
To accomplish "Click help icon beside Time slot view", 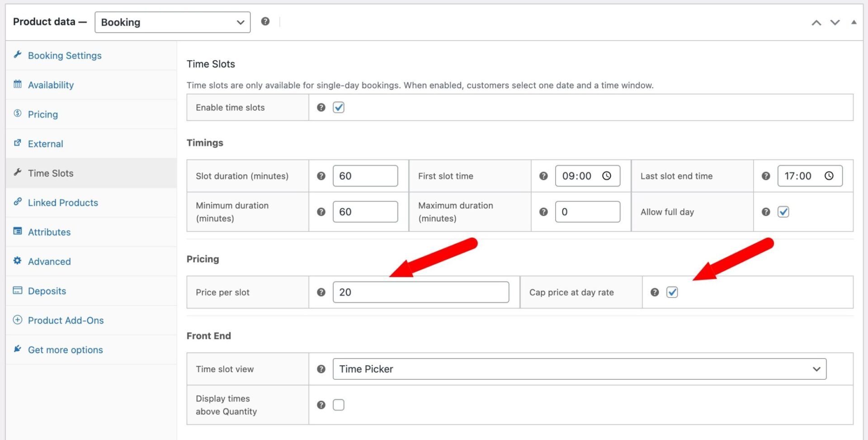I will pos(321,369).
